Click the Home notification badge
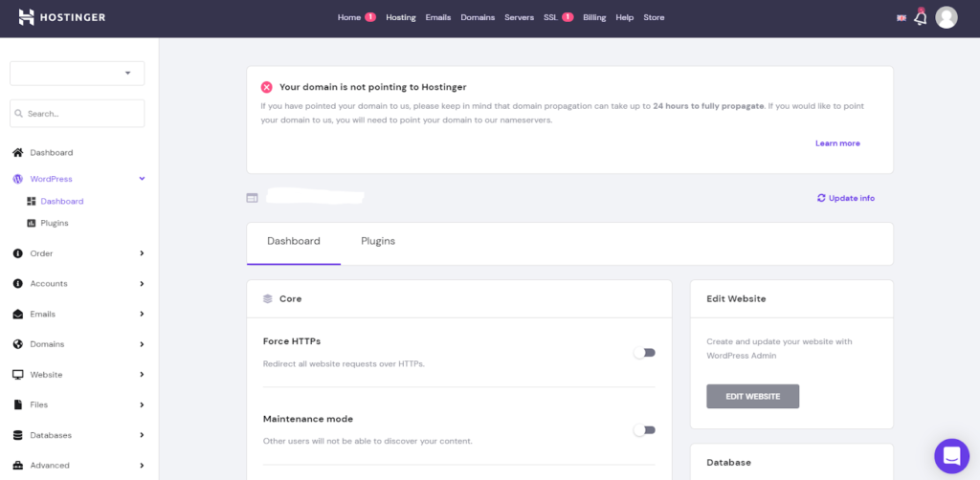Image resolution: width=980 pixels, height=480 pixels. (x=370, y=17)
